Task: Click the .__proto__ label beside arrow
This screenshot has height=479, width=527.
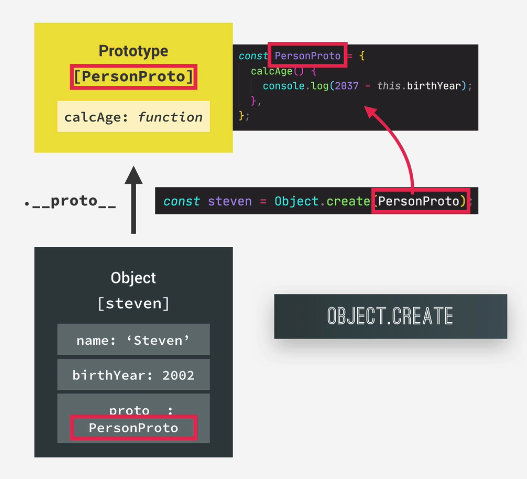Action: tap(70, 201)
